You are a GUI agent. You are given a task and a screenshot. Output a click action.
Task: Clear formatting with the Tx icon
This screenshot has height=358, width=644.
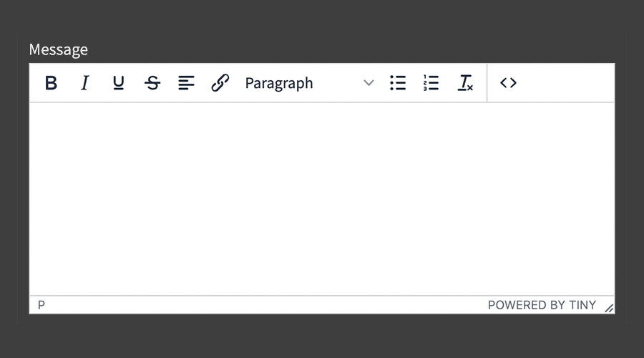(x=465, y=83)
